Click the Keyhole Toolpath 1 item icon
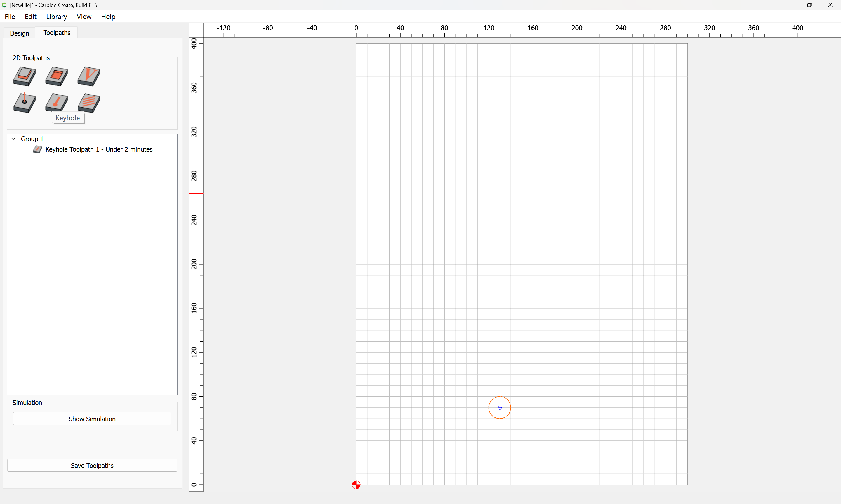The image size is (841, 504). pyautogui.click(x=37, y=149)
